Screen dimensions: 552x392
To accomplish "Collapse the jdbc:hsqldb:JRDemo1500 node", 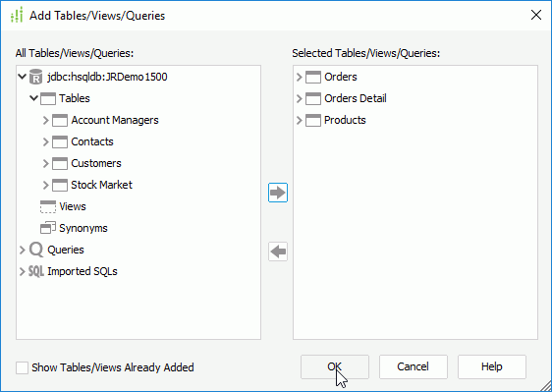I will [22, 77].
